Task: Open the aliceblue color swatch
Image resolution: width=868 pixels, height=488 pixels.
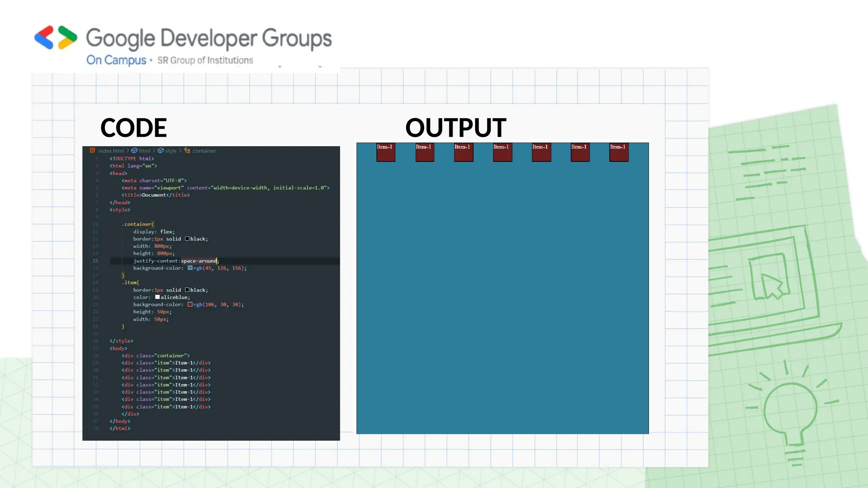Action: (x=157, y=297)
